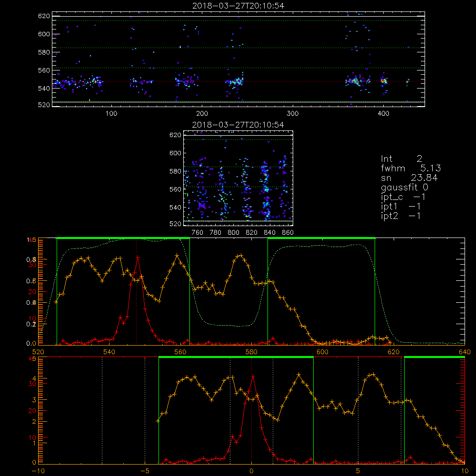Select the 'gaussfit 0' readout line

405,187
